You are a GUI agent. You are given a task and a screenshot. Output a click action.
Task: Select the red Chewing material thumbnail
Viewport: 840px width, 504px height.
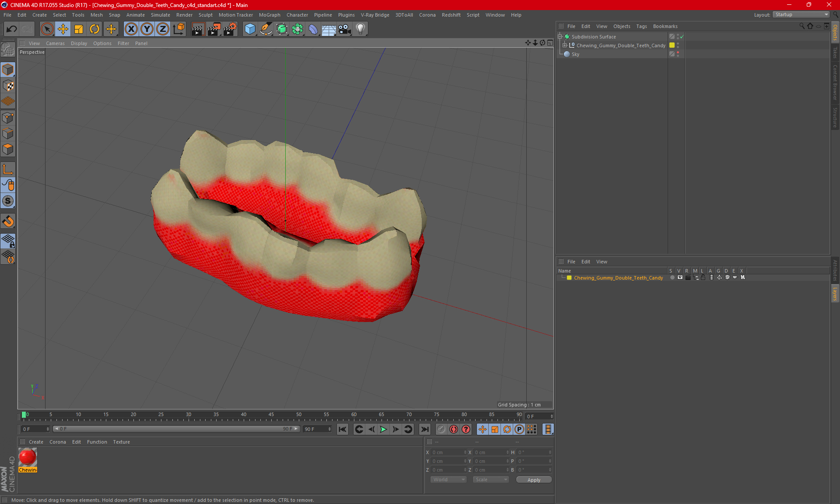pyautogui.click(x=28, y=458)
